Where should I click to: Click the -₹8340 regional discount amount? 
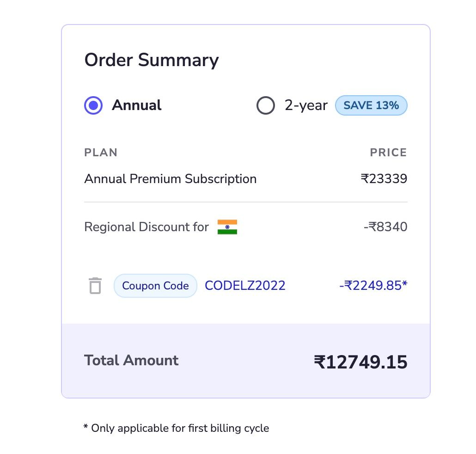point(385,227)
